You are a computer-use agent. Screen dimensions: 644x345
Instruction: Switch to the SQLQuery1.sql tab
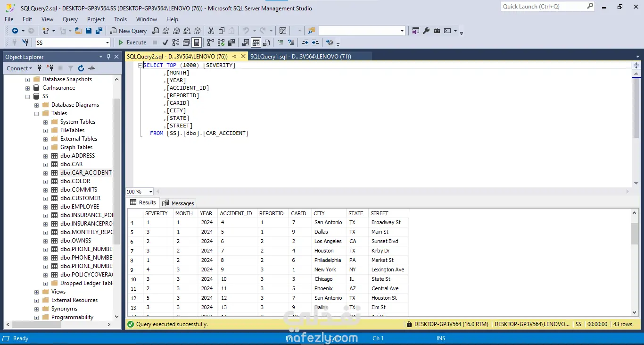click(x=300, y=56)
